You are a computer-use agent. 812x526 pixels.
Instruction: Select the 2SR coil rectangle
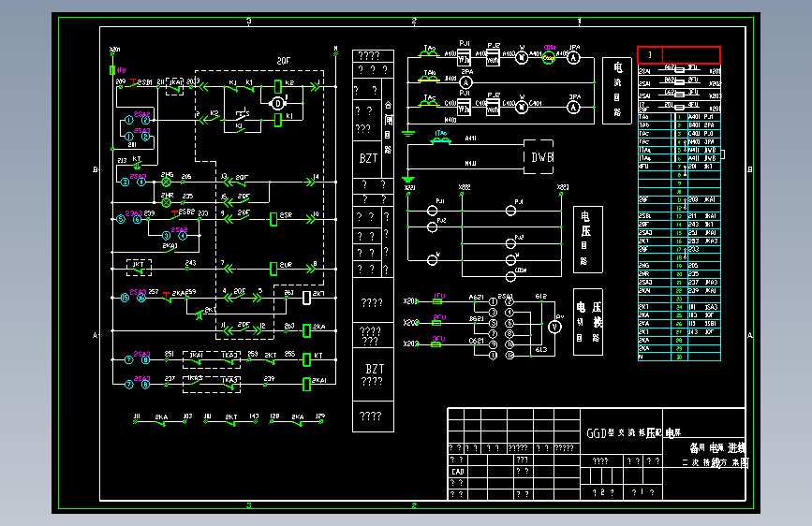tap(273, 220)
